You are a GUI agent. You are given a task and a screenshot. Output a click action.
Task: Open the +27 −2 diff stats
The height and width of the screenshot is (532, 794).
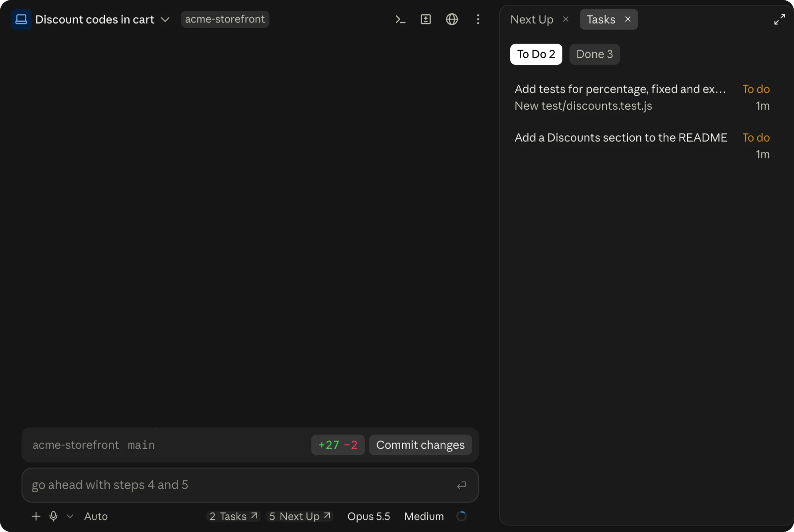click(x=338, y=445)
